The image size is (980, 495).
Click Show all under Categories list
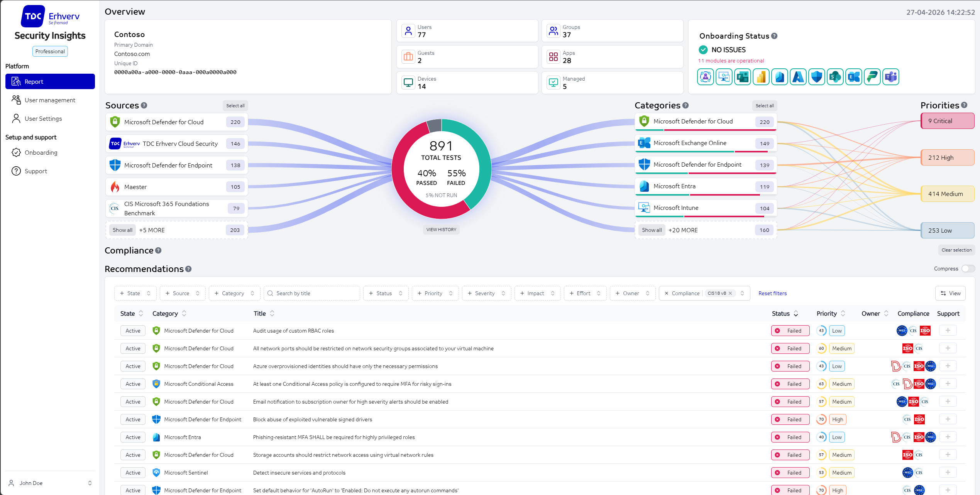tap(652, 230)
